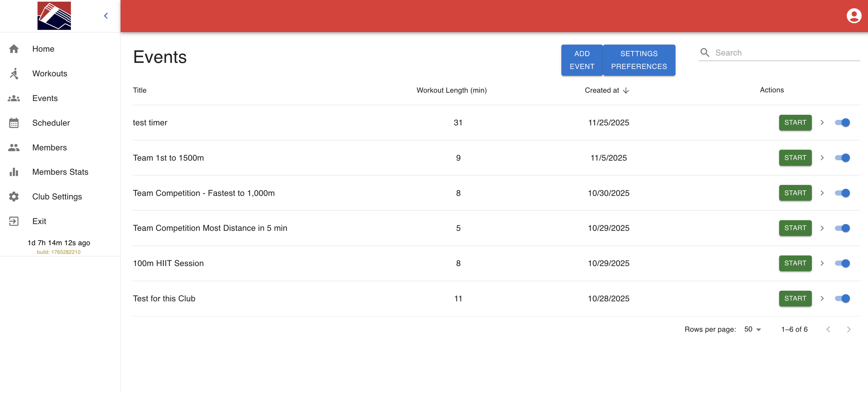868x393 pixels.
Task: Click the SETTINGS PREFERENCES button
Action: coord(639,60)
